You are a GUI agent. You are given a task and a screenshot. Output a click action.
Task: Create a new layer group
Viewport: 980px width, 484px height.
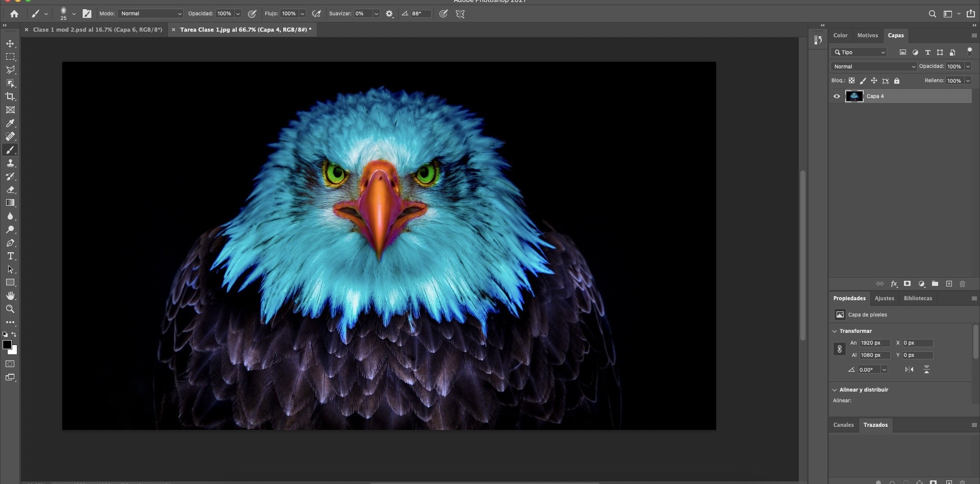pyautogui.click(x=935, y=284)
